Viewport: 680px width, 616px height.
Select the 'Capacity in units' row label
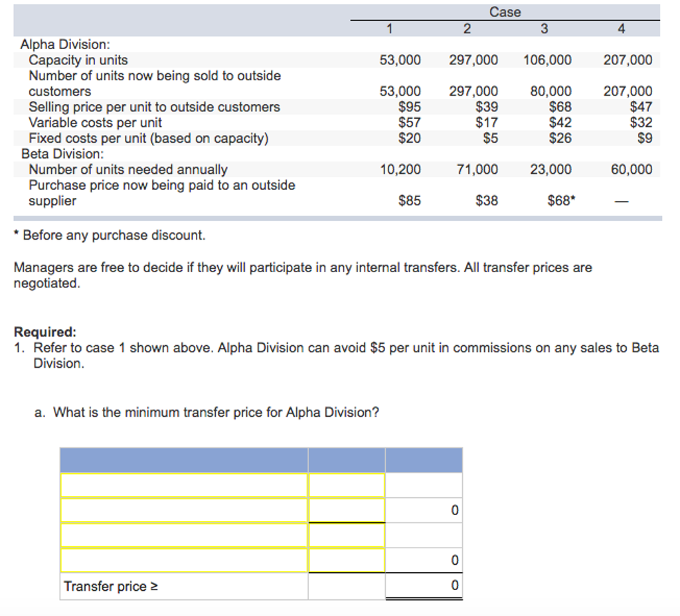(x=78, y=60)
